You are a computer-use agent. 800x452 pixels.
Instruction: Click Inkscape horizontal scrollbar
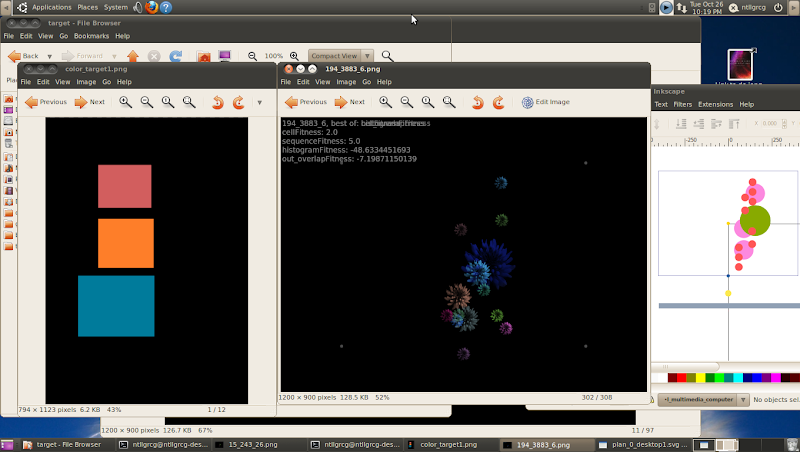[686, 366]
